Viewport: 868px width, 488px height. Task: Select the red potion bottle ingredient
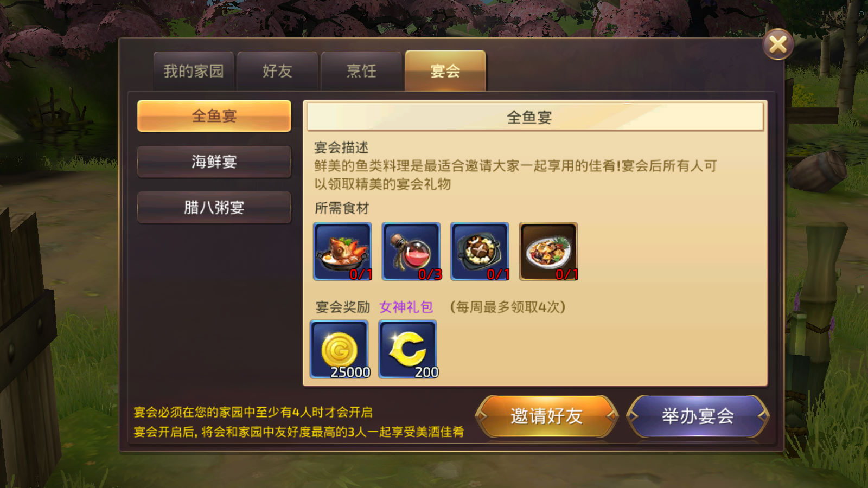point(411,251)
